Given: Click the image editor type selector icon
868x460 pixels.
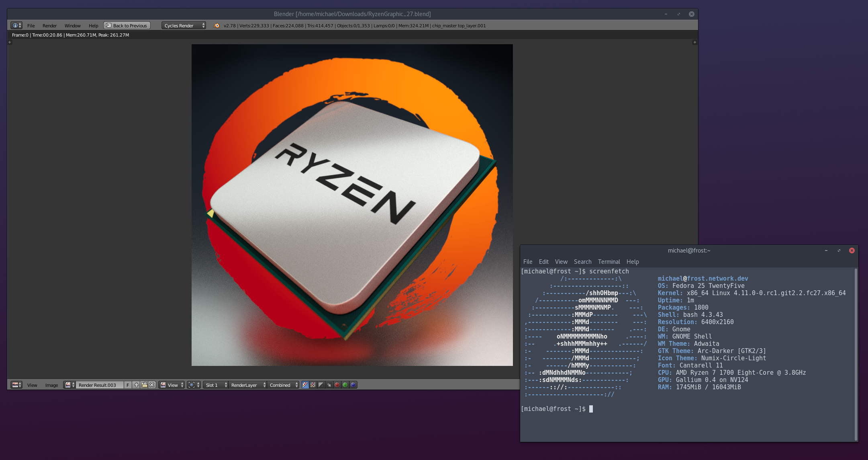Looking at the screenshot, I should pos(16,385).
